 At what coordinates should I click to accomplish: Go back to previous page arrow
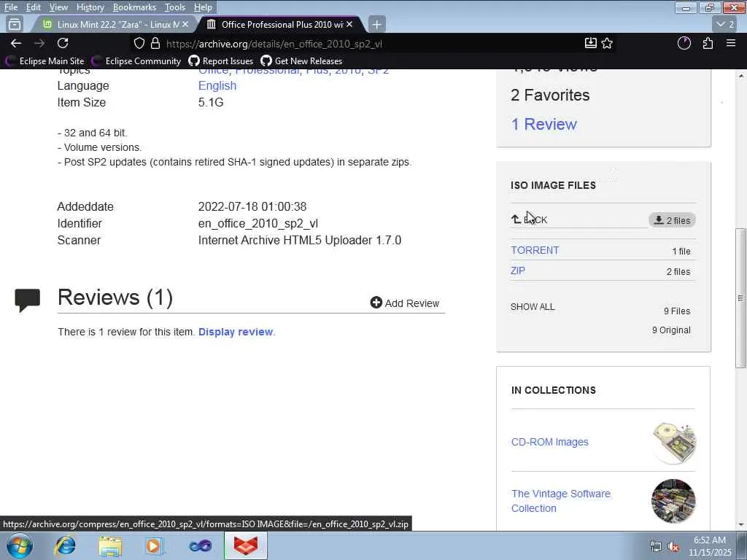[x=16, y=43]
